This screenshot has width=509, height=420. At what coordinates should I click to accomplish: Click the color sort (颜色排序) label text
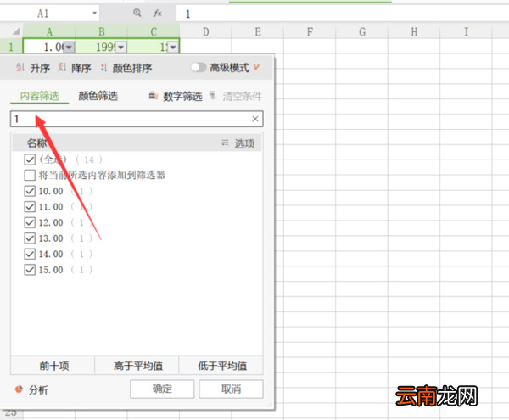[x=132, y=68]
